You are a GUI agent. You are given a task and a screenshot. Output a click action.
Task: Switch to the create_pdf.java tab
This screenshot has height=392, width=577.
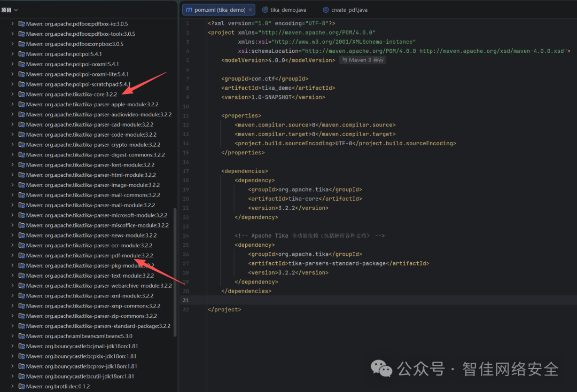coord(349,10)
